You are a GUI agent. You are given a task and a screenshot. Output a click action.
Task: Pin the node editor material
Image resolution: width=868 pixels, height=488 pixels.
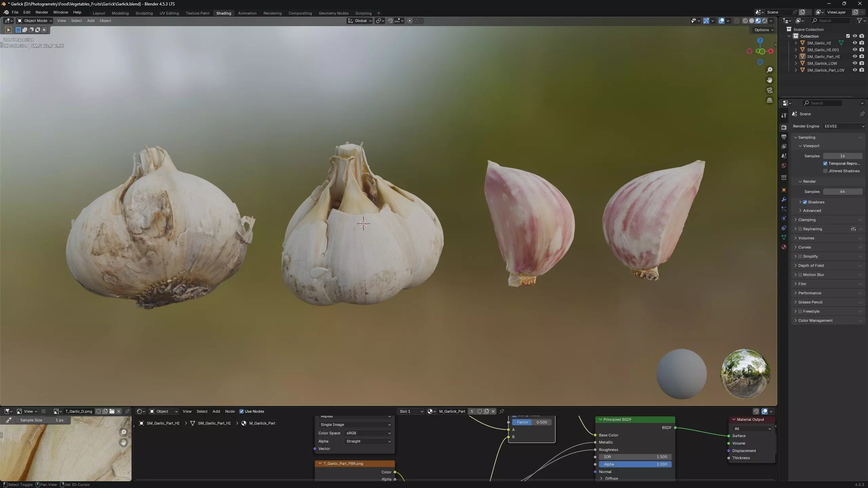[502, 411]
